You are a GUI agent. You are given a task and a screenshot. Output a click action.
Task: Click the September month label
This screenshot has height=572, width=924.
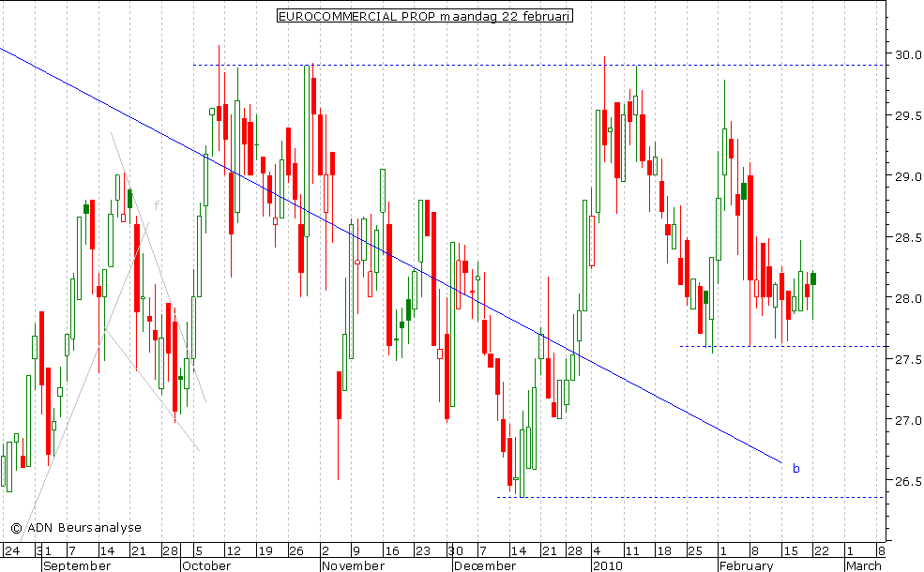pyautogui.click(x=77, y=565)
